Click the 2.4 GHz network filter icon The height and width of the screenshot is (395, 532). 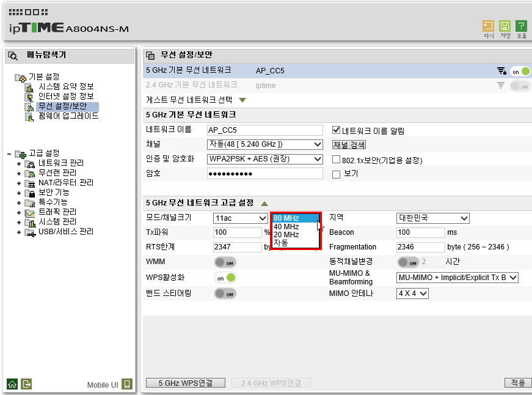501,85
